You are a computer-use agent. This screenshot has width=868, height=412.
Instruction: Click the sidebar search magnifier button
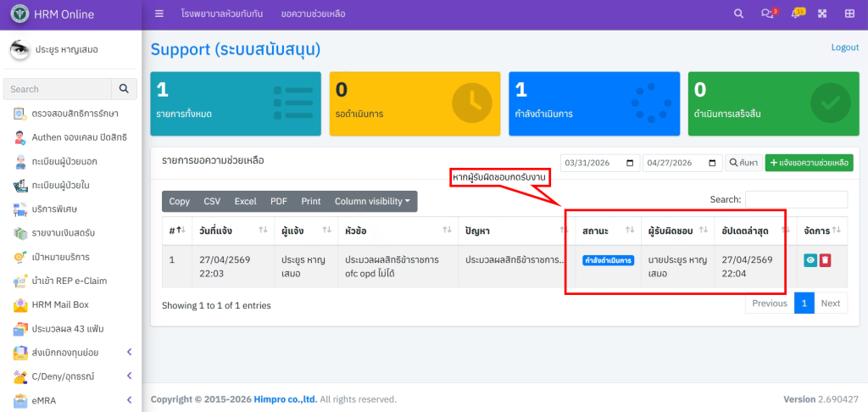[x=124, y=89]
